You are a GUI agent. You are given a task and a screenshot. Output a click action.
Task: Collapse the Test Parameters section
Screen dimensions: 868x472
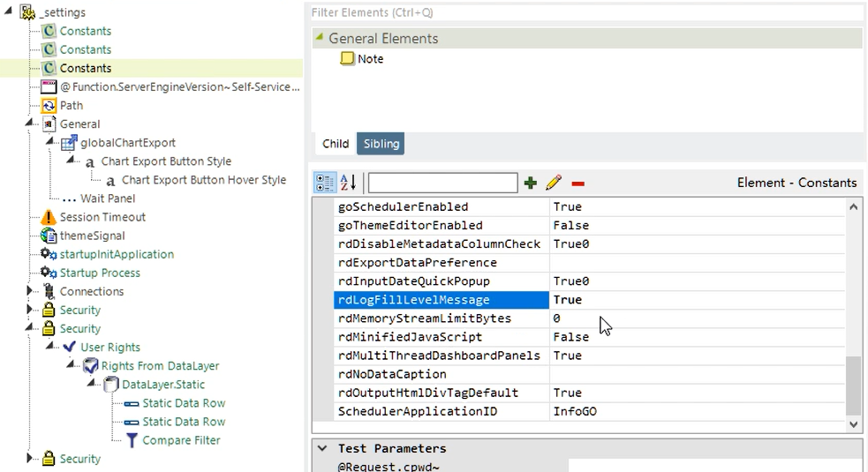click(x=322, y=448)
